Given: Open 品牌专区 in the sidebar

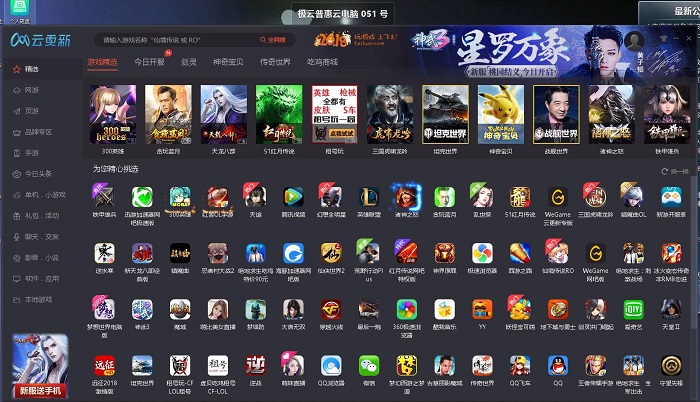Looking at the screenshot, I should [x=36, y=132].
